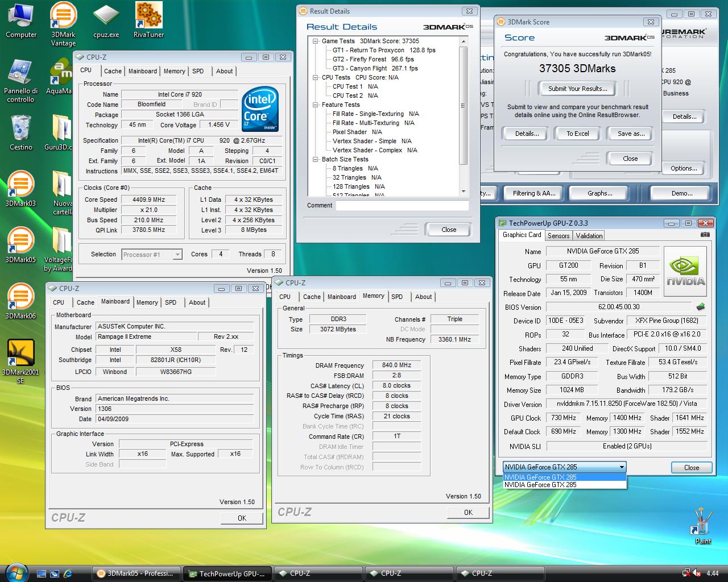Switch to the Sensors tab in GPU-Z
The width and height of the screenshot is (728, 582).
558,236
